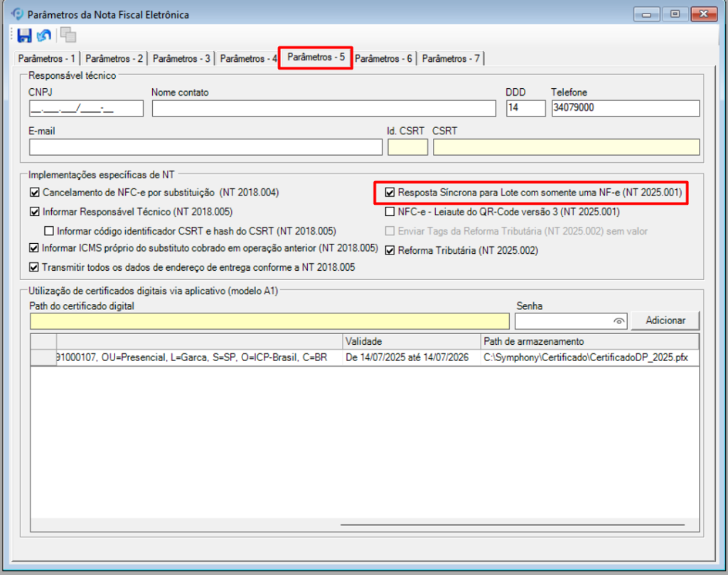This screenshot has height=575, width=728.
Task: Focus the Nome contato text field
Action: point(323,108)
